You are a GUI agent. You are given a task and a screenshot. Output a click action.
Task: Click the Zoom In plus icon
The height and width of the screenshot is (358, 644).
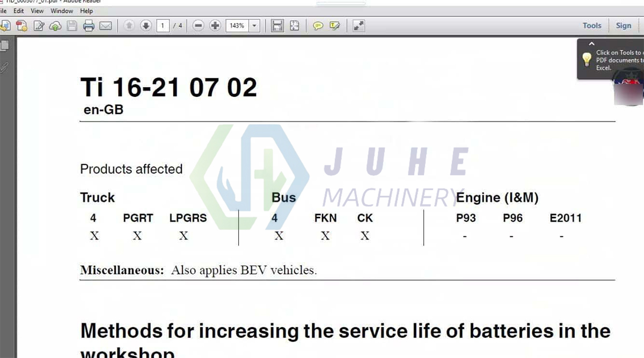click(215, 25)
